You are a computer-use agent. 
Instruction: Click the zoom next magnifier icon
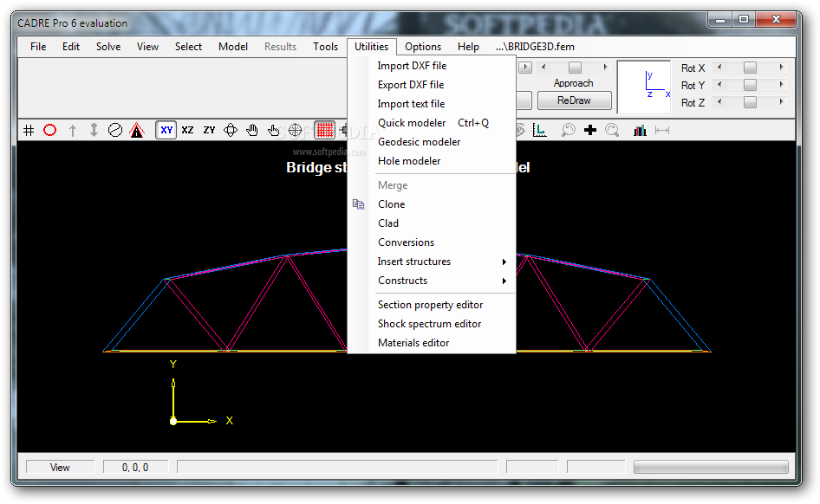click(612, 130)
